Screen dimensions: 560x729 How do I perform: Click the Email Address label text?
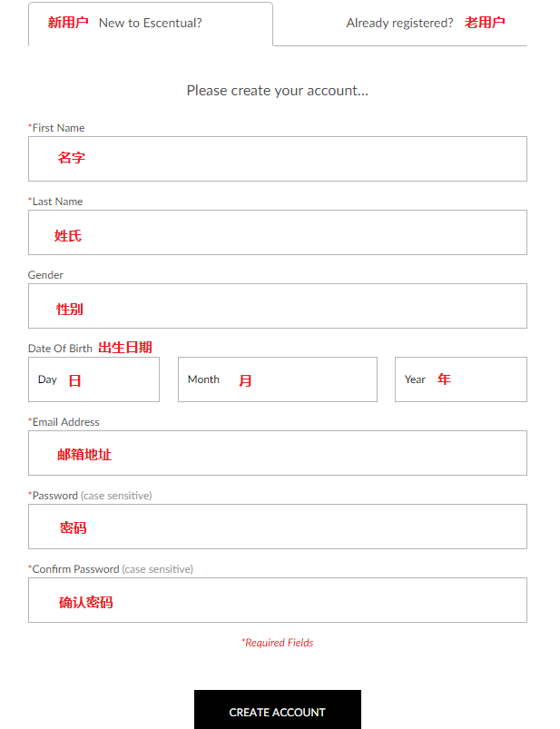click(65, 422)
